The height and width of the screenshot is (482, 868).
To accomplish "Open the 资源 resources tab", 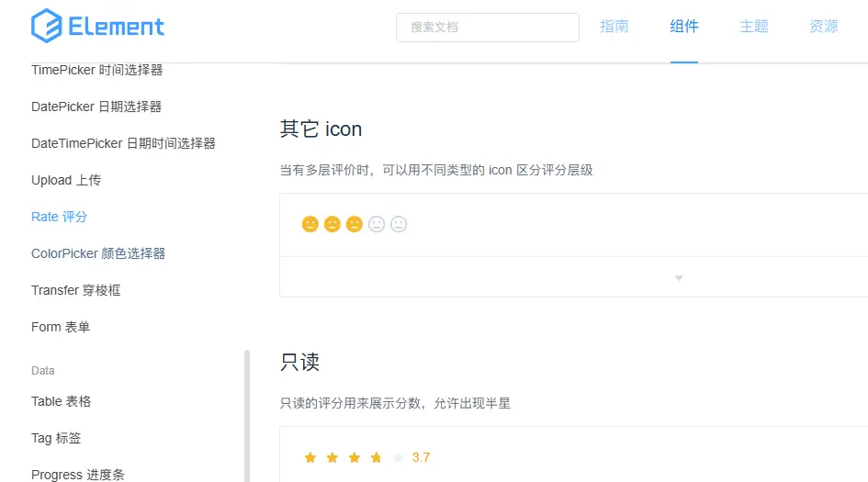I will point(824,27).
